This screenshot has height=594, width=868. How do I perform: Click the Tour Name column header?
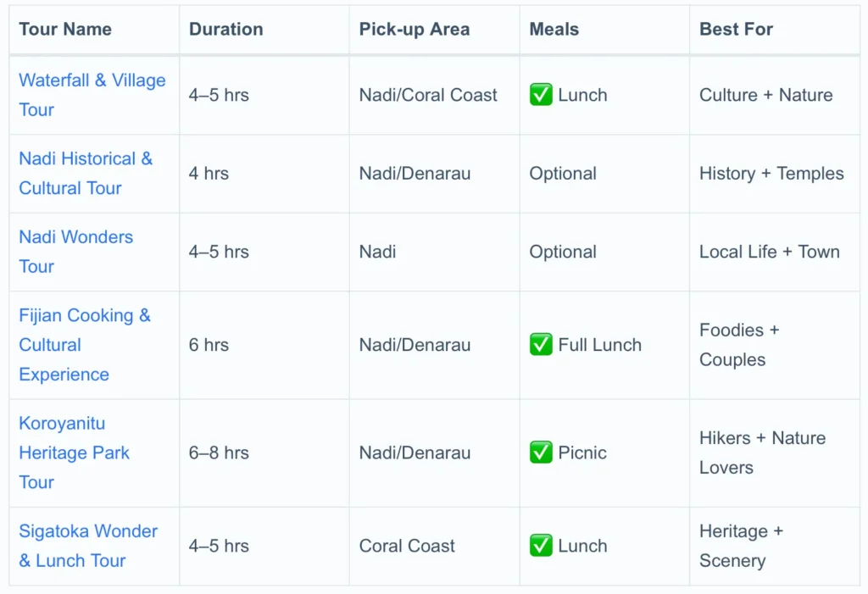[65, 30]
